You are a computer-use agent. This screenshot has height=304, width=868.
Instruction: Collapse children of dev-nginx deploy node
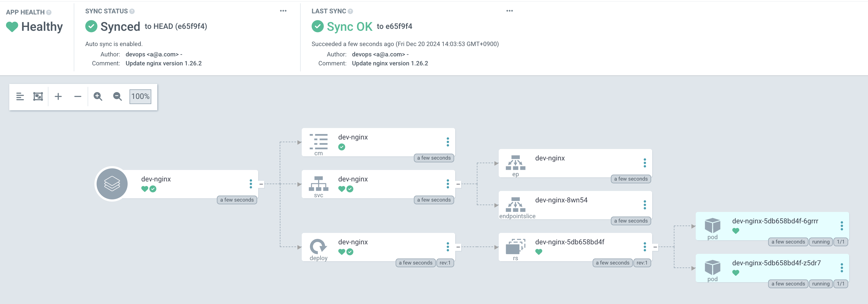(458, 247)
